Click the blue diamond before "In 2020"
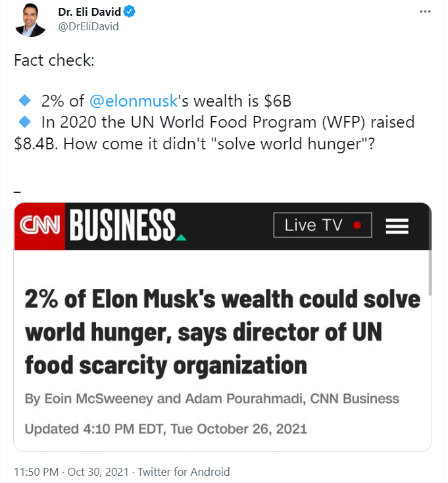448x483 pixels. (25, 122)
